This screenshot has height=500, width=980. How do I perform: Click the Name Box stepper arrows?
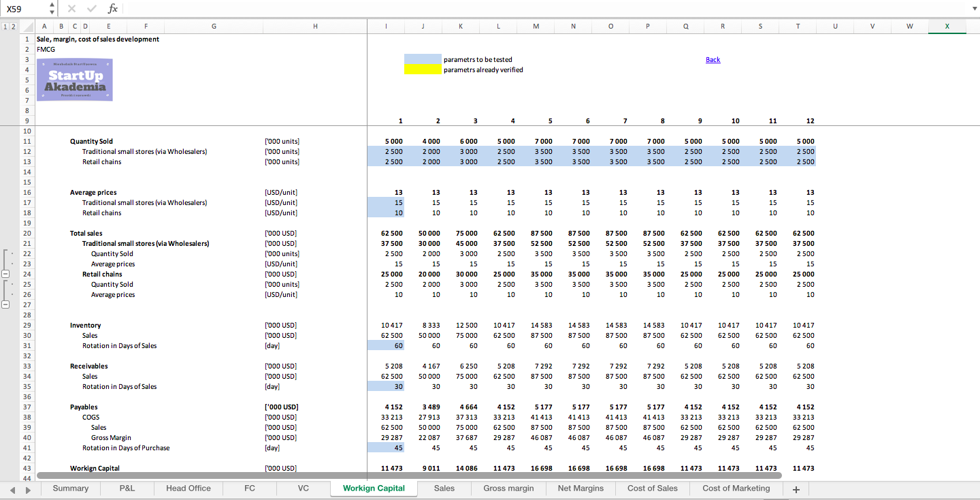(x=52, y=8)
